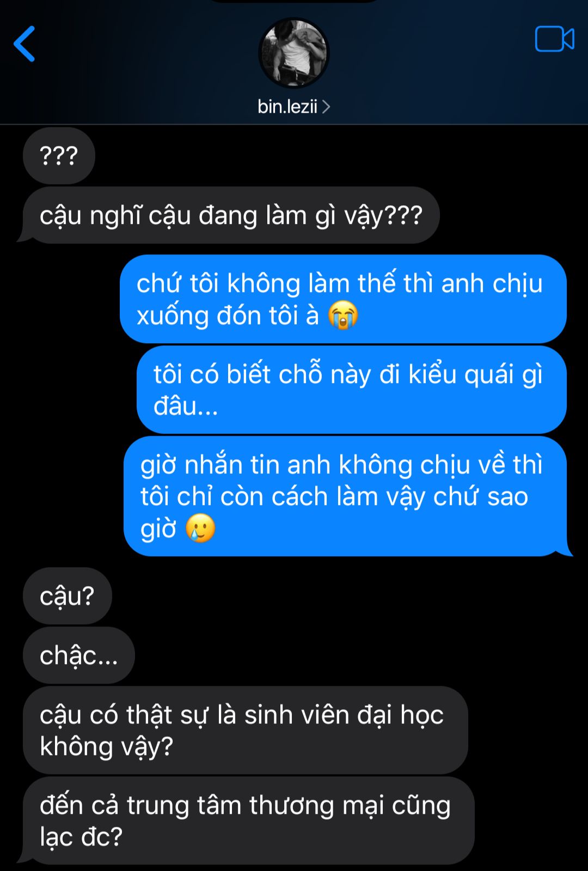The image size is (588, 871).
Task: Tap the blue back arrow
Action: (24, 44)
